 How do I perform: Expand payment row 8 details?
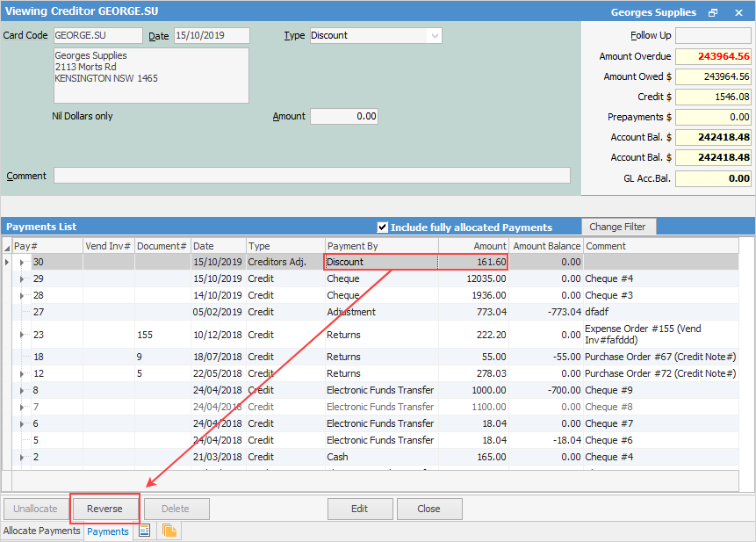[22, 391]
